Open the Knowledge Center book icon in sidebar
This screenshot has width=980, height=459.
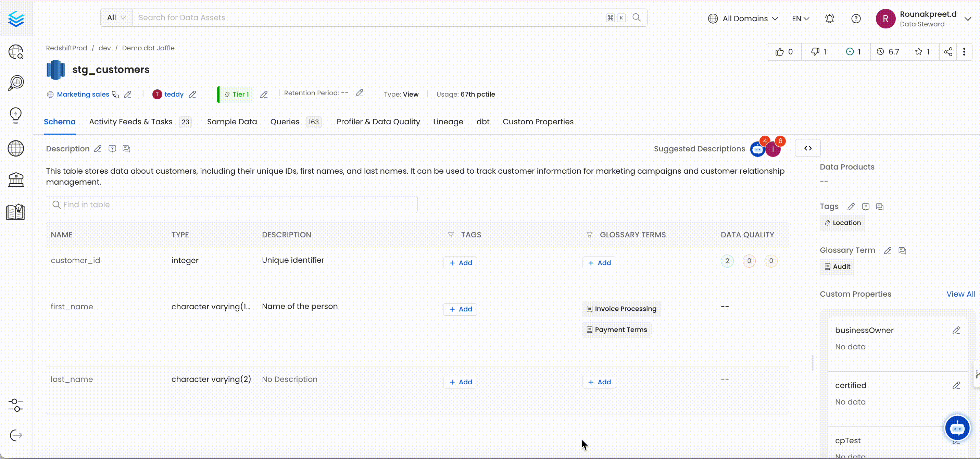pos(16,212)
